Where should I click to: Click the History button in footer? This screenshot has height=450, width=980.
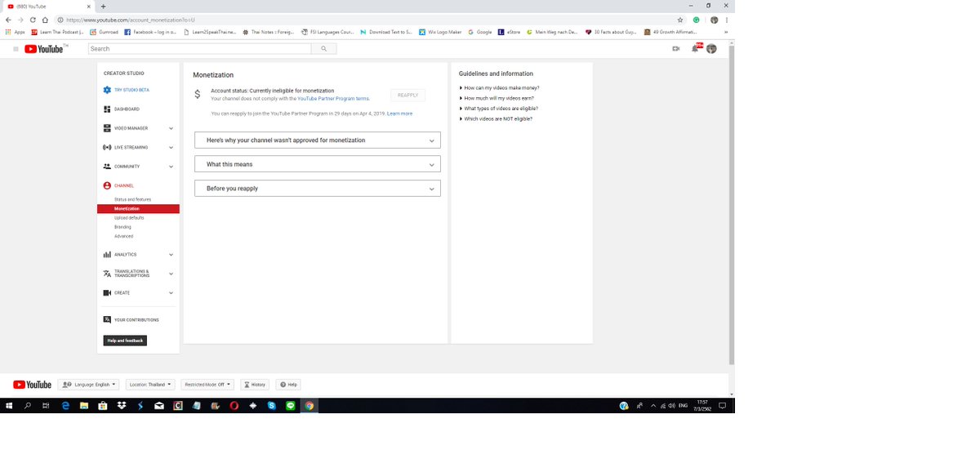(254, 385)
